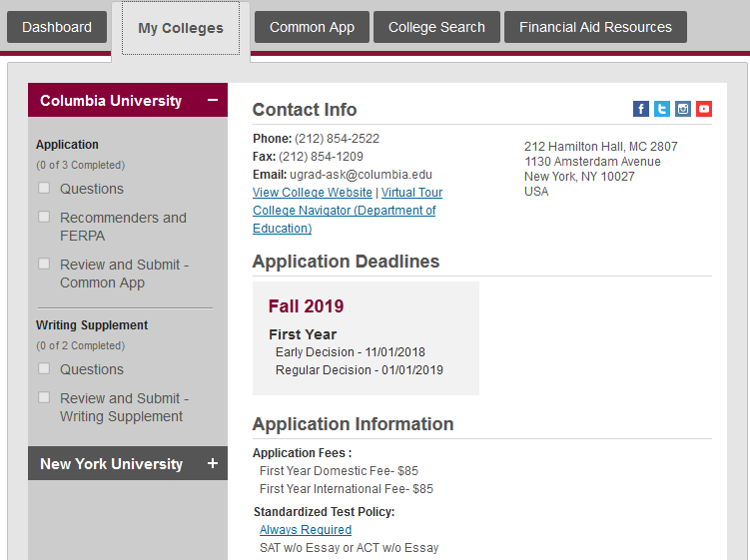Click the Application heading in sidebar
Image resolution: width=750 pixels, height=560 pixels.
click(x=67, y=145)
